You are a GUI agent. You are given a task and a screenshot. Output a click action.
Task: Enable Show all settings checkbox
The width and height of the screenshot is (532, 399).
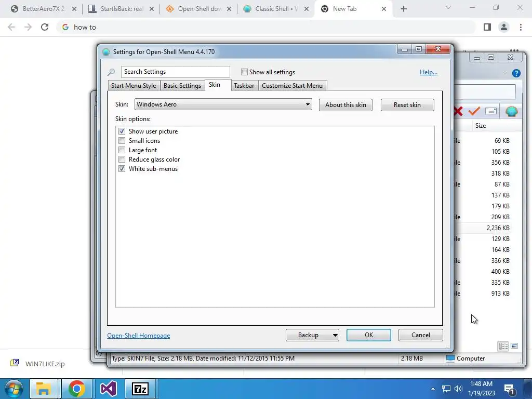244,72
